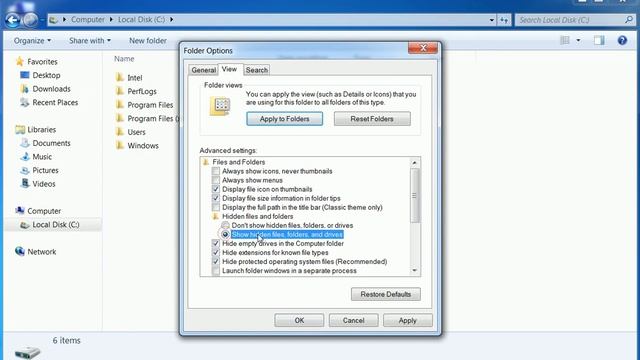Open the view options dropdown arrow
This screenshot has height=360, width=640.
(x=578, y=40)
